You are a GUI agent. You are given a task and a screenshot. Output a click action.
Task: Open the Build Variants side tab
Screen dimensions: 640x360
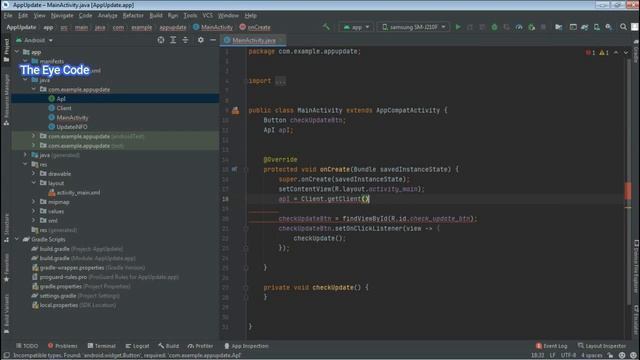click(x=6, y=314)
